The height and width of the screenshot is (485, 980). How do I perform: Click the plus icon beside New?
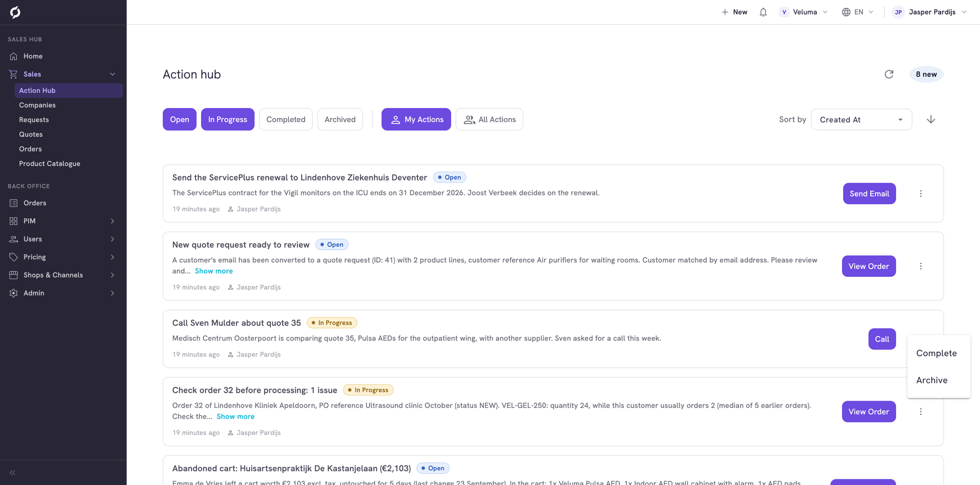725,12
